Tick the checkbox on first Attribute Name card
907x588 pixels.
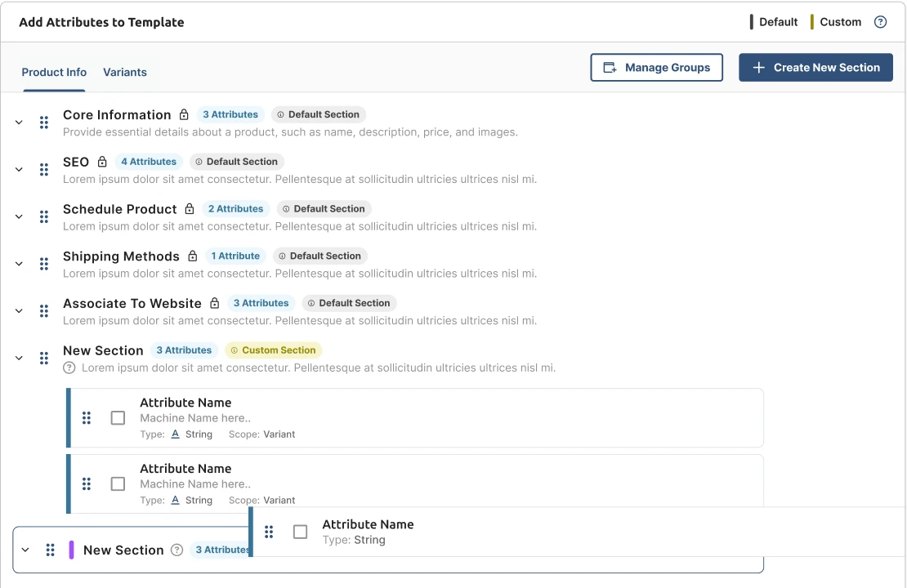(118, 418)
